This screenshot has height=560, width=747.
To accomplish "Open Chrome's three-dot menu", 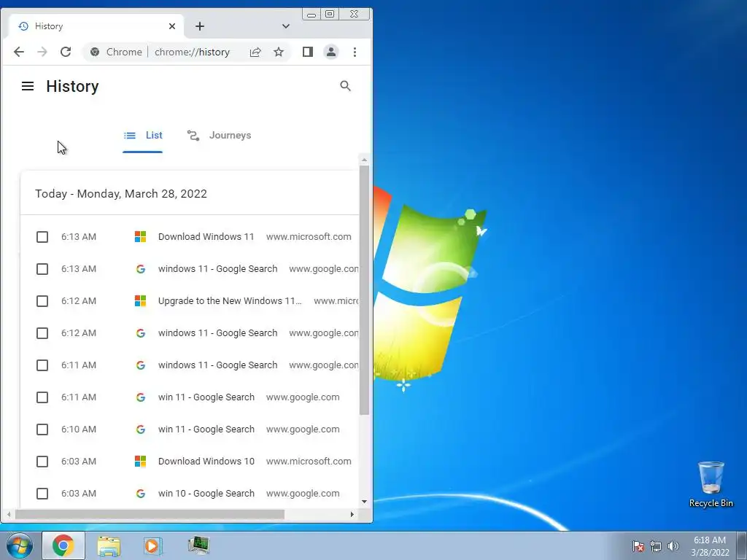I will point(355,52).
